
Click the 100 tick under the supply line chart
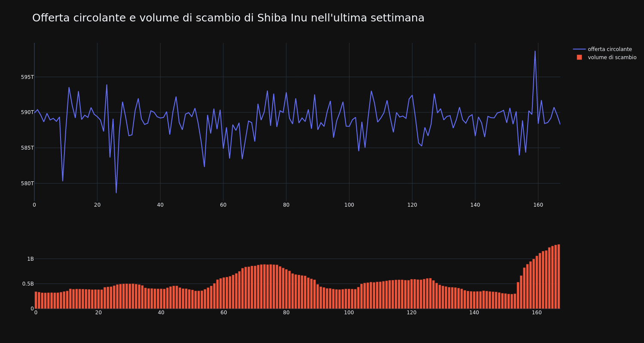click(x=349, y=205)
